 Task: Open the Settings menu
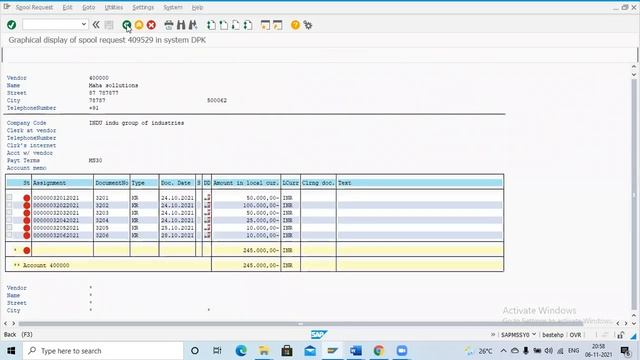coord(143,7)
